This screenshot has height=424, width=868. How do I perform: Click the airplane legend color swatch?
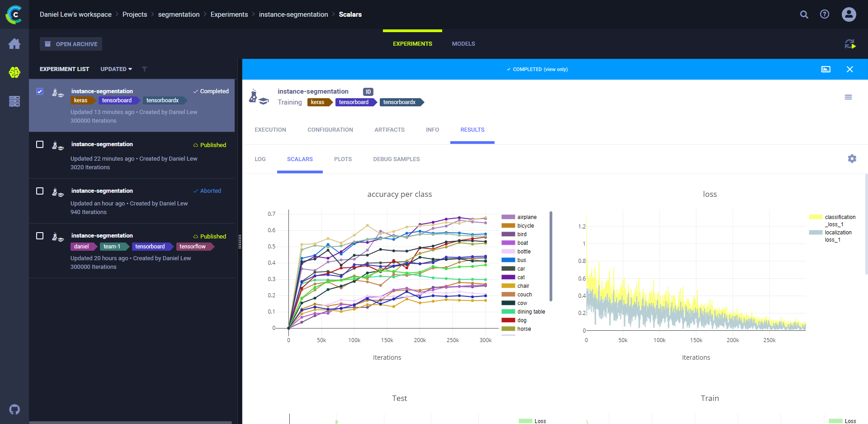(x=508, y=217)
